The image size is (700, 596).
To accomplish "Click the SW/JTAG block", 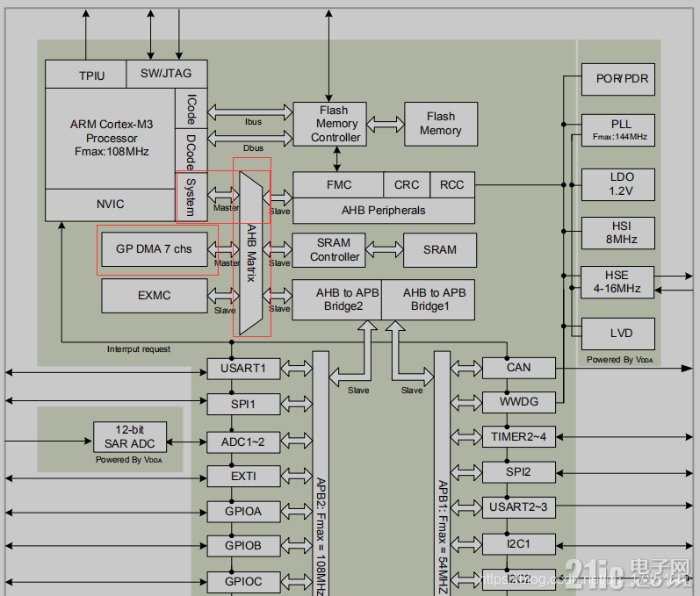I will tap(167, 74).
